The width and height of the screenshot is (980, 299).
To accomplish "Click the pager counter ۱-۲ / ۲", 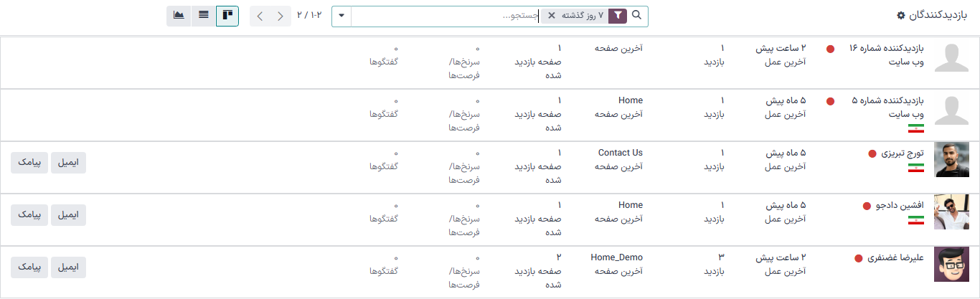I will point(309,15).
